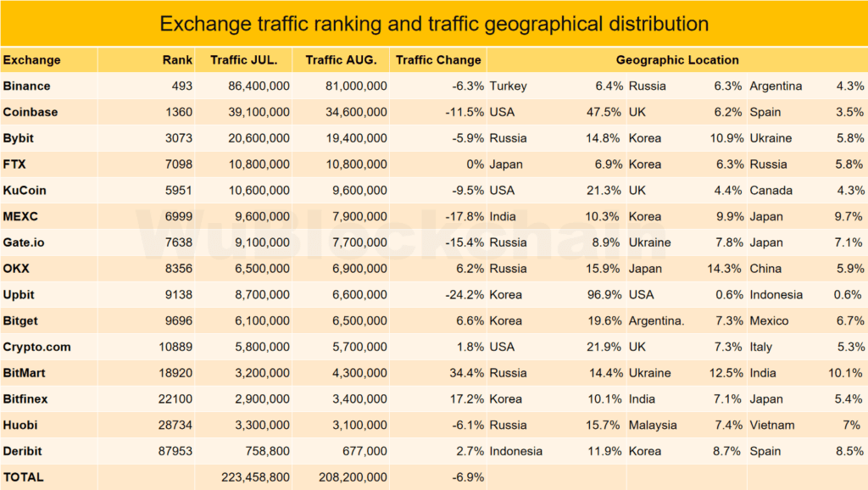868x490 pixels.
Task: Click Binance July traffic 86,400,000
Action: (259, 86)
